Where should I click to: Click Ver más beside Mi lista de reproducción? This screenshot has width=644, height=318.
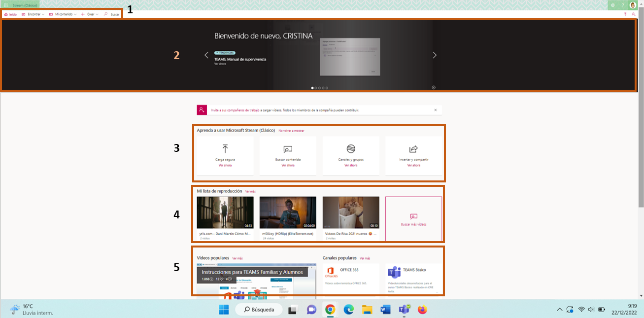pyautogui.click(x=250, y=191)
